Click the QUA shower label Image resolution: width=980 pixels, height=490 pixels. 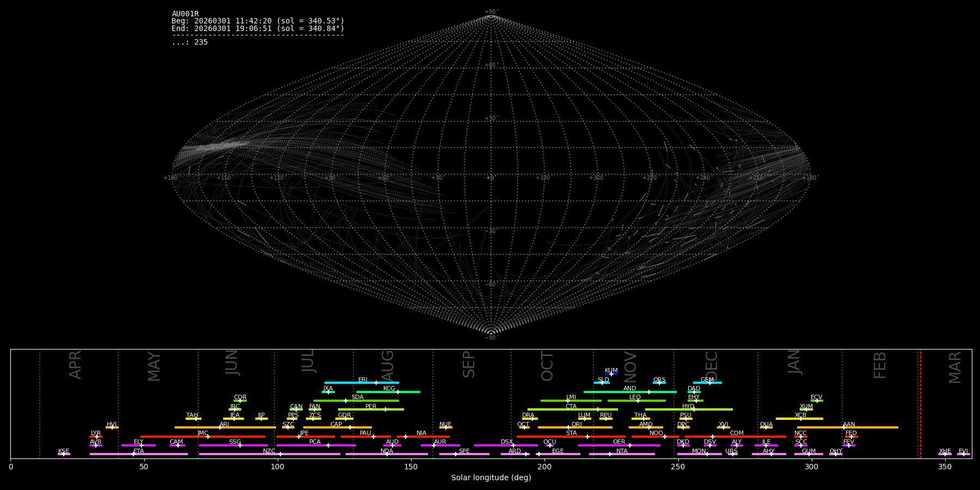767,425
